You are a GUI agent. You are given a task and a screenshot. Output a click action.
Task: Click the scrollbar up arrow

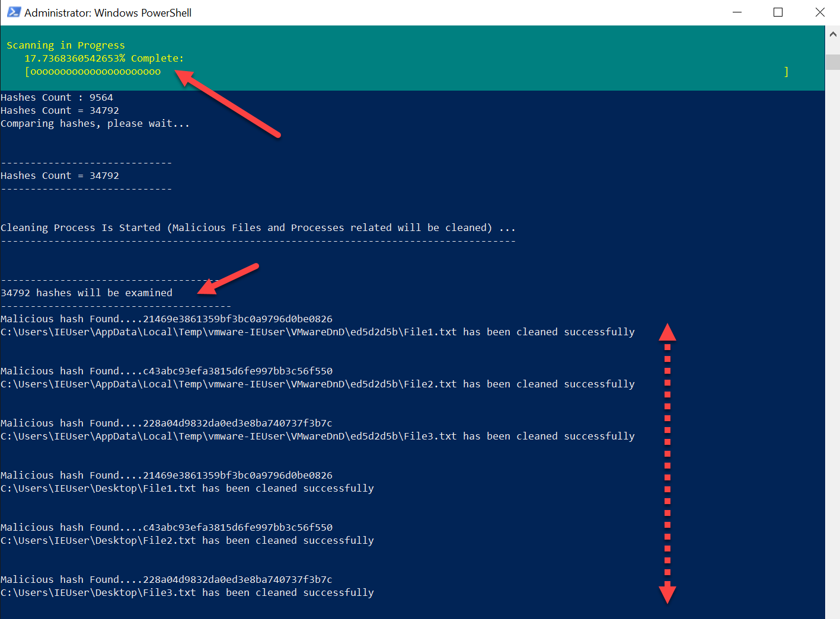832,34
